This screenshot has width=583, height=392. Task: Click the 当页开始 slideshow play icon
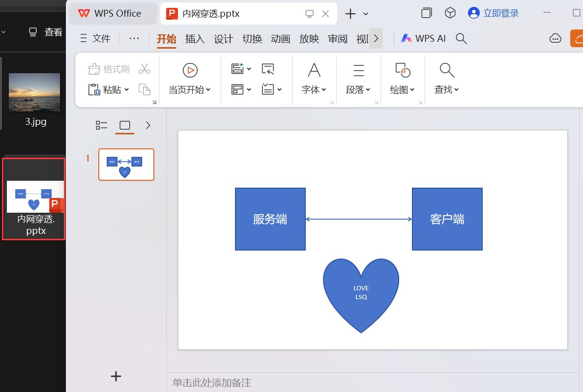190,69
